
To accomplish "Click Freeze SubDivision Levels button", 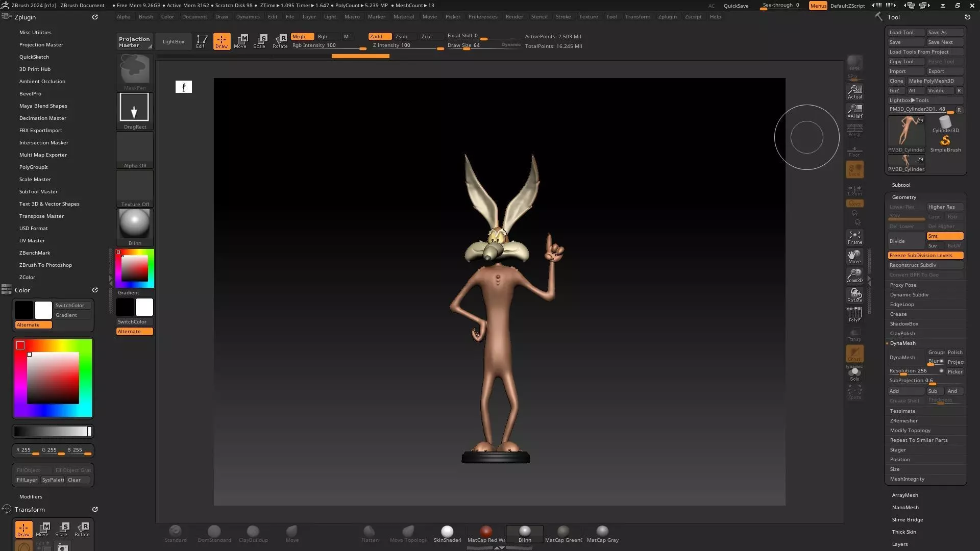I will (x=925, y=255).
